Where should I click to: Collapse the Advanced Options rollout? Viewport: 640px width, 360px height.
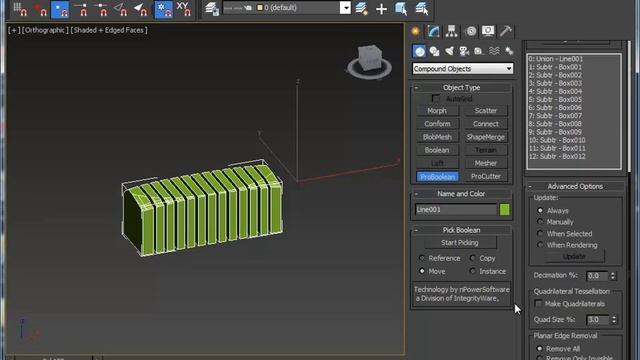pyautogui.click(x=575, y=186)
